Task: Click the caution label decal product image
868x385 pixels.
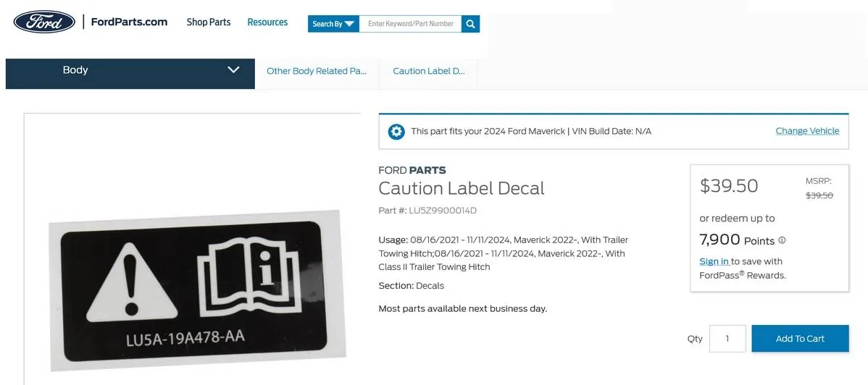Action: click(198, 290)
